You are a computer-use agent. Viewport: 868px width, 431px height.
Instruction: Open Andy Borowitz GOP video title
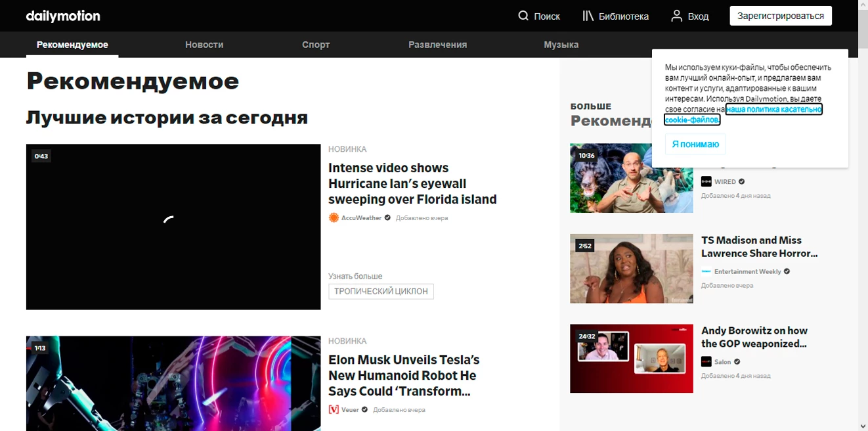pyautogui.click(x=754, y=336)
